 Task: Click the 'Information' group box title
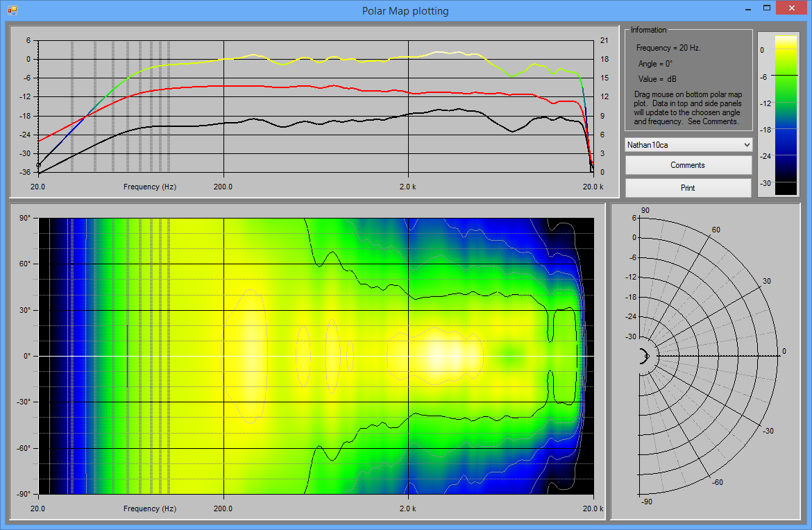(x=648, y=30)
